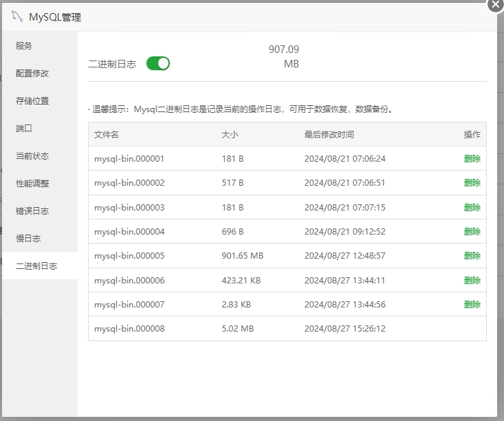Click timestamp 2024/08/21 07:06:24
The image size is (504, 421).
(345, 158)
